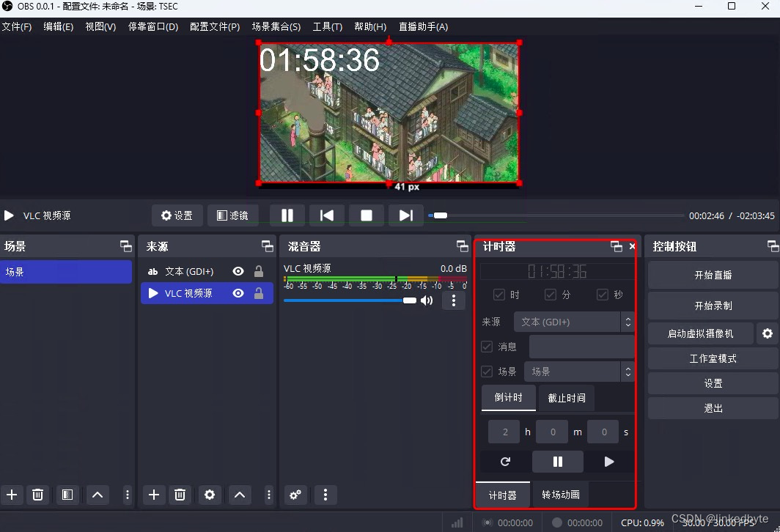Undock the 混音器 panel
Viewport: 780px width, 532px height.
[x=463, y=246]
